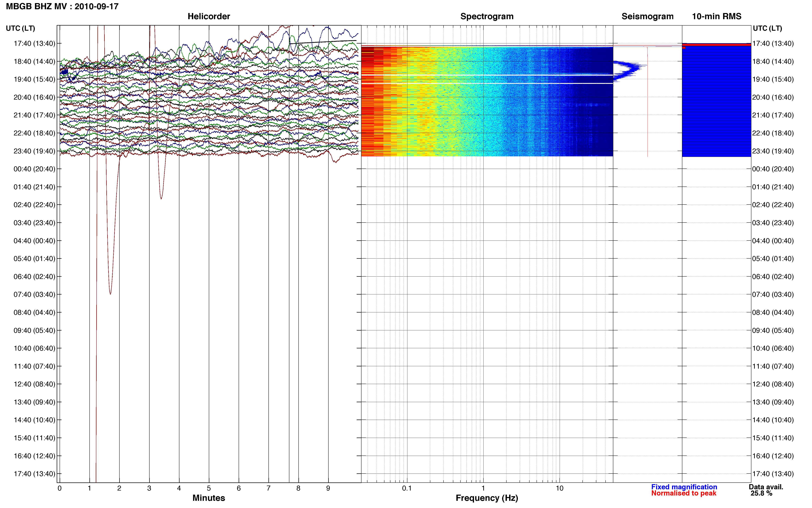Click the 23:40 (19:40) label on the RMS axis
Screen dimensions: 812x508
pyautogui.click(x=773, y=151)
